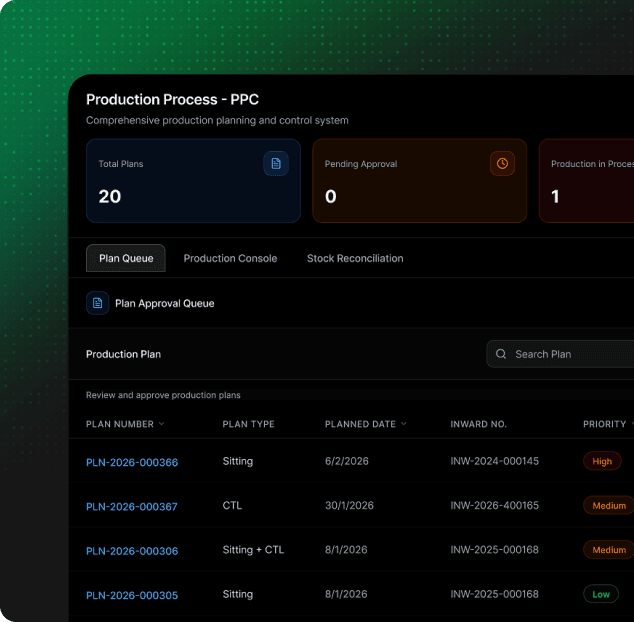The image size is (634, 622).
Task: Open the CTL plan PLN-2026-000367
Action: click(x=132, y=506)
